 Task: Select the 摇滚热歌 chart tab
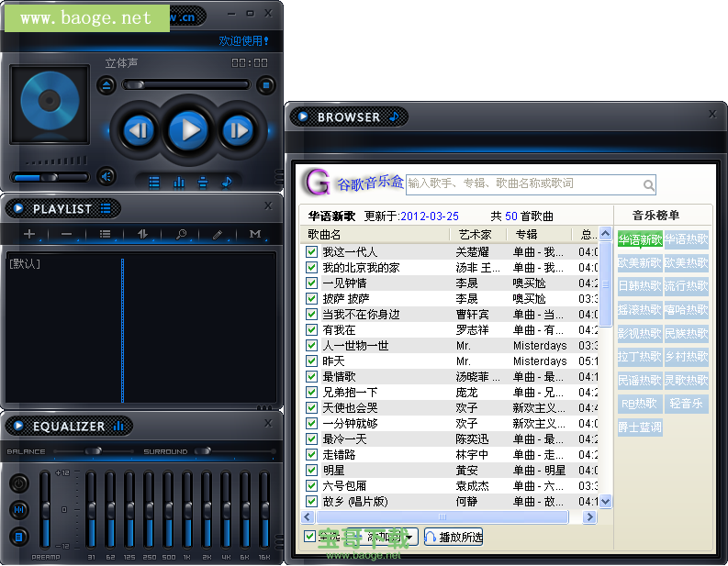[x=640, y=310]
